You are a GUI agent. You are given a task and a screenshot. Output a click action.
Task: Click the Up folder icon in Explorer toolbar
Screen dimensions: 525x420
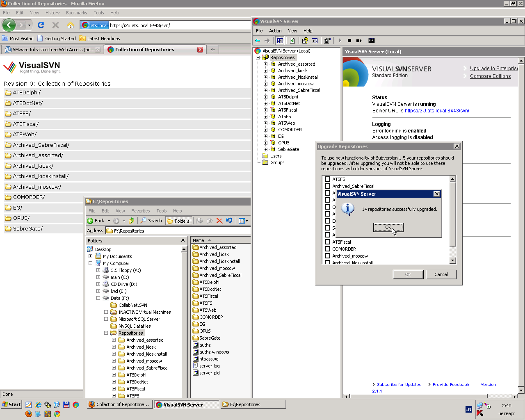coord(131,221)
